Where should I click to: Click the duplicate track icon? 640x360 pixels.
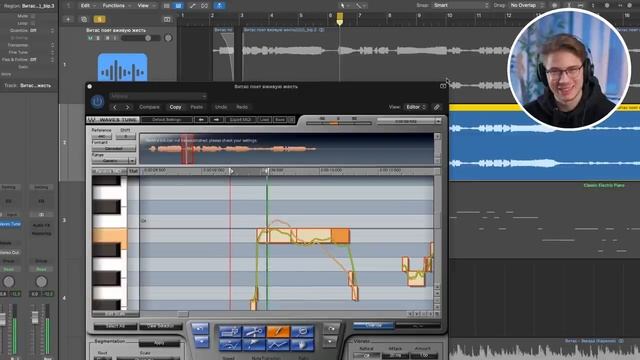pos(84,19)
